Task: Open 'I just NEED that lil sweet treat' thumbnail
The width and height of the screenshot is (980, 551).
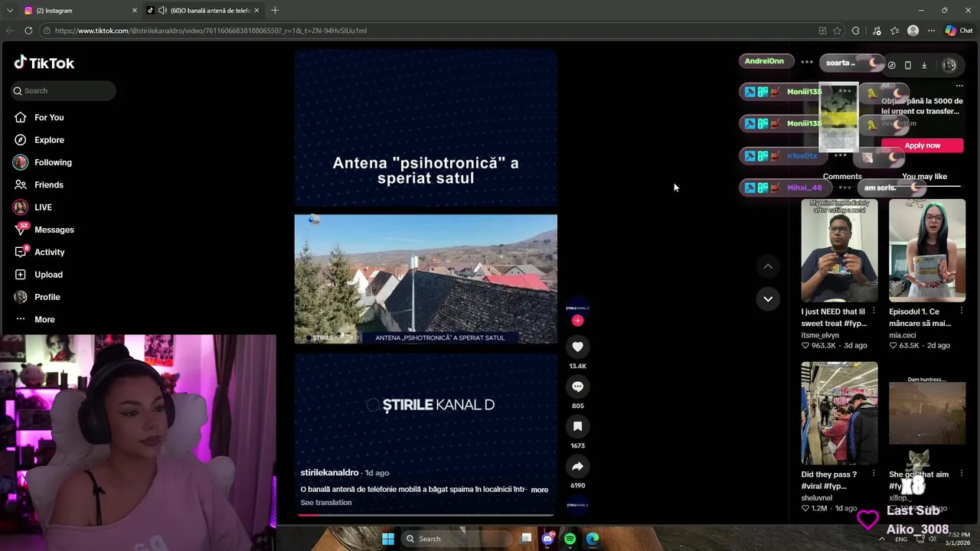Action: [x=839, y=250]
